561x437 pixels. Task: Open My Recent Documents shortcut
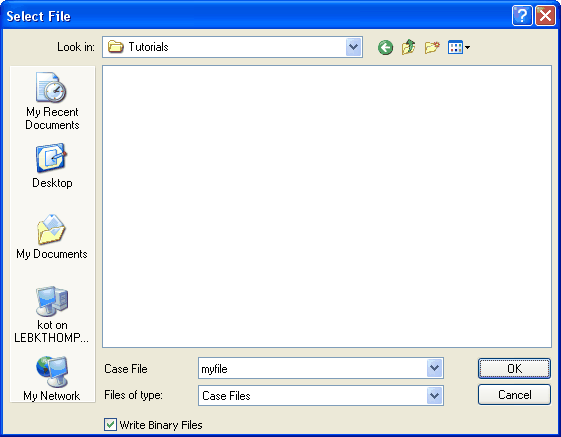click(52, 101)
